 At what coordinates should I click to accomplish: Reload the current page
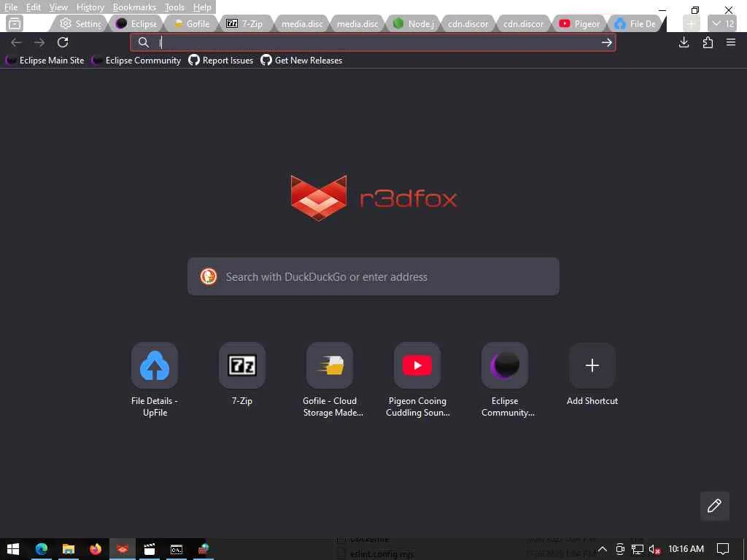click(63, 42)
